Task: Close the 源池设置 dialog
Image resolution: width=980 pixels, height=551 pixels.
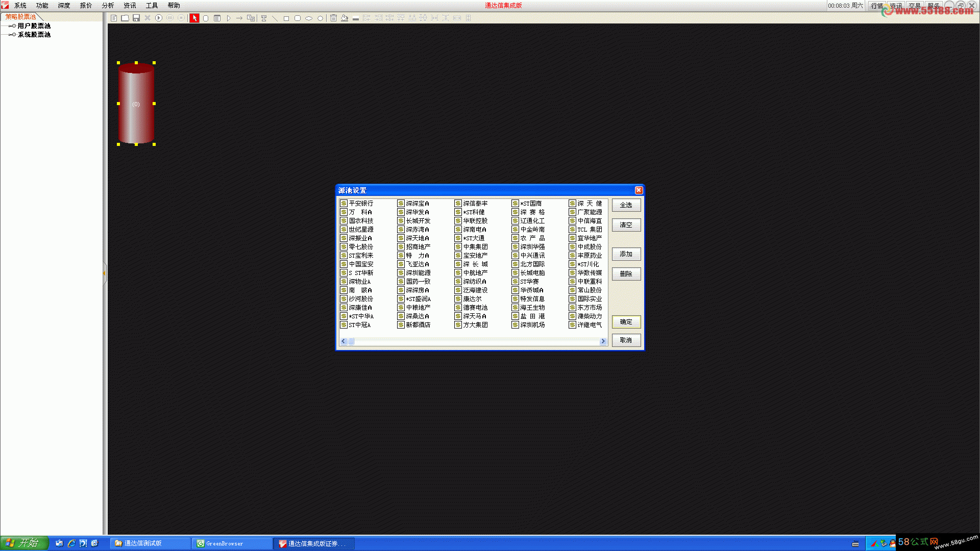Action: 639,190
